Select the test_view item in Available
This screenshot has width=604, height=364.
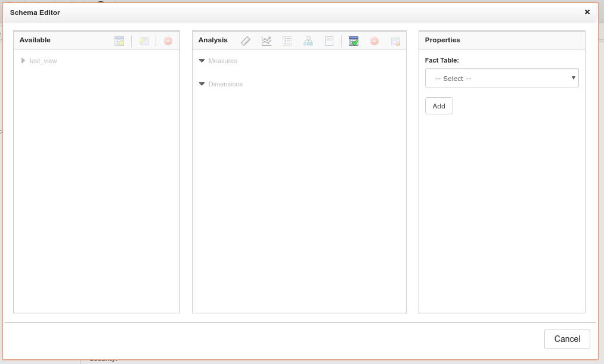pyautogui.click(x=43, y=61)
